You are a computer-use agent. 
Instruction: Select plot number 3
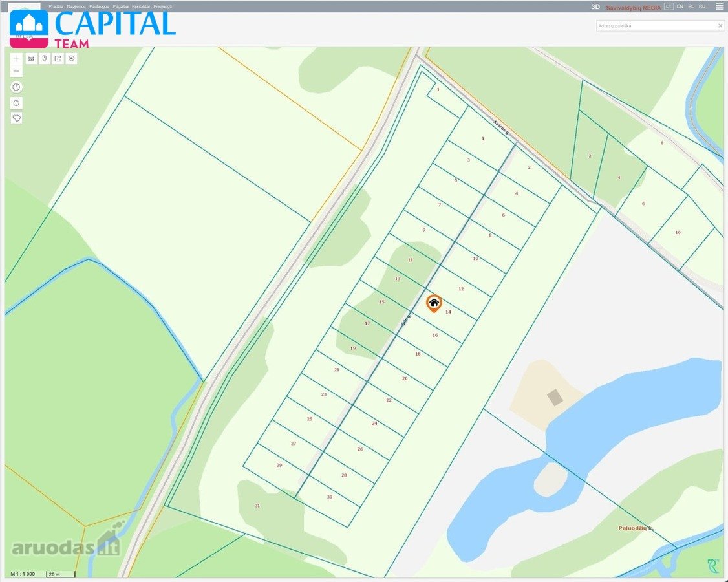(x=469, y=160)
